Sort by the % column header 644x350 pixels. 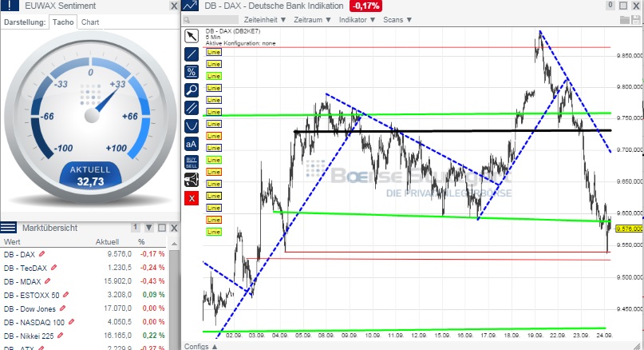141,242
